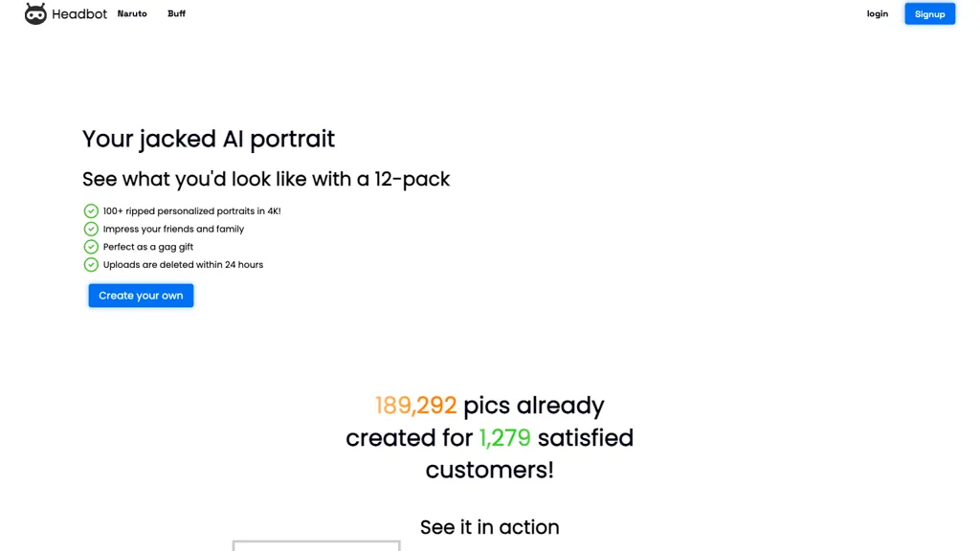Open the Buff navigation item
This screenshot has width=980, height=551.
point(176,13)
